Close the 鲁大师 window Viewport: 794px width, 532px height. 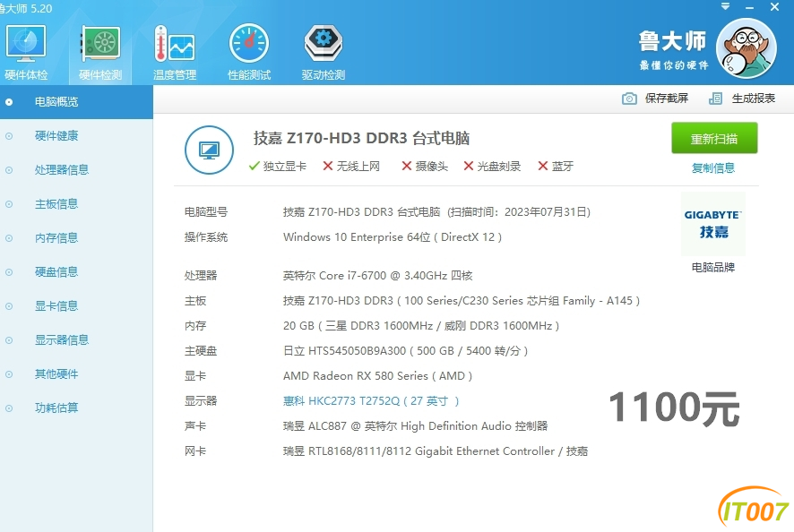(x=774, y=7)
